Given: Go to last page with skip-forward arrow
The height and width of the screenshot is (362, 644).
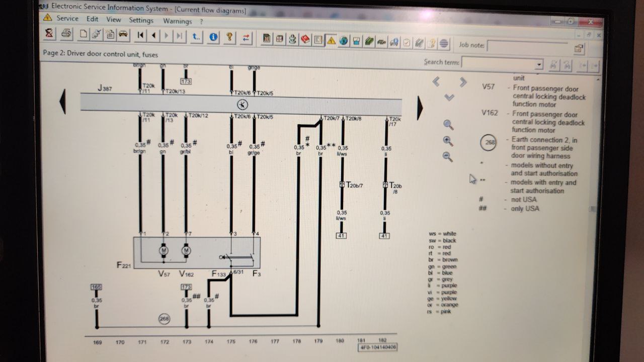Looking at the screenshot, I should 180,36.
